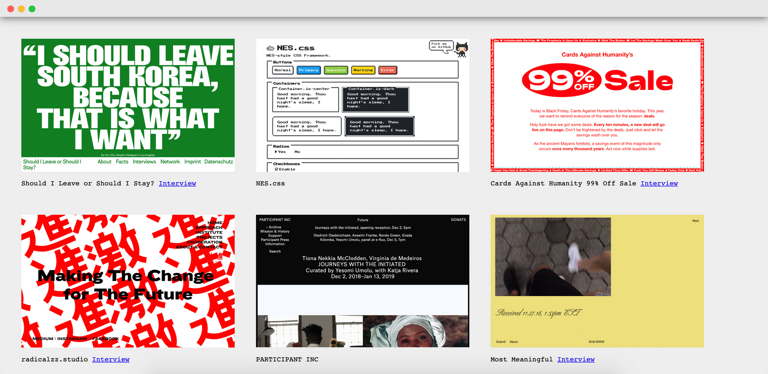The image size is (768, 374).
Task: Follow the Interview link beside Most Meaningful
Action: click(576, 359)
